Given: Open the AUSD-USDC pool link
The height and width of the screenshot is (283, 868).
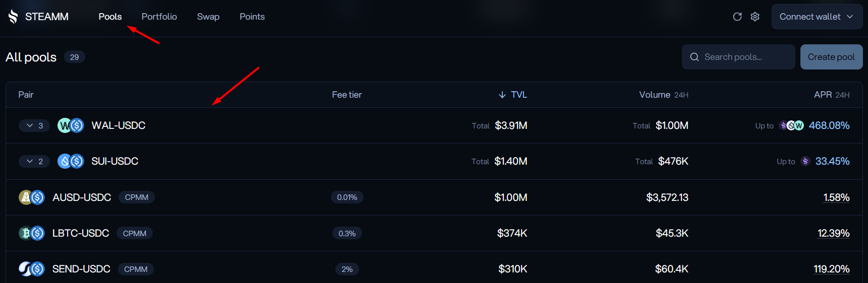Looking at the screenshot, I should click(82, 197).
